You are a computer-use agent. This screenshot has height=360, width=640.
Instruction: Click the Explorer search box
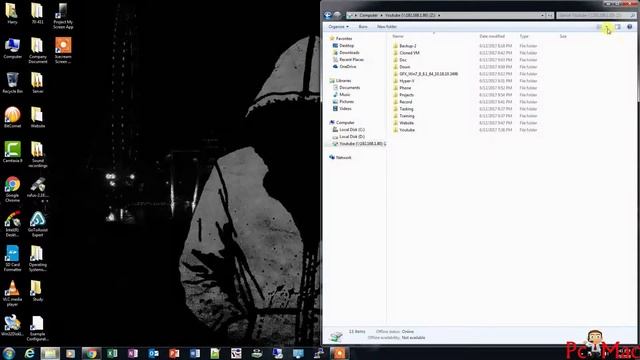click(596, 15)
